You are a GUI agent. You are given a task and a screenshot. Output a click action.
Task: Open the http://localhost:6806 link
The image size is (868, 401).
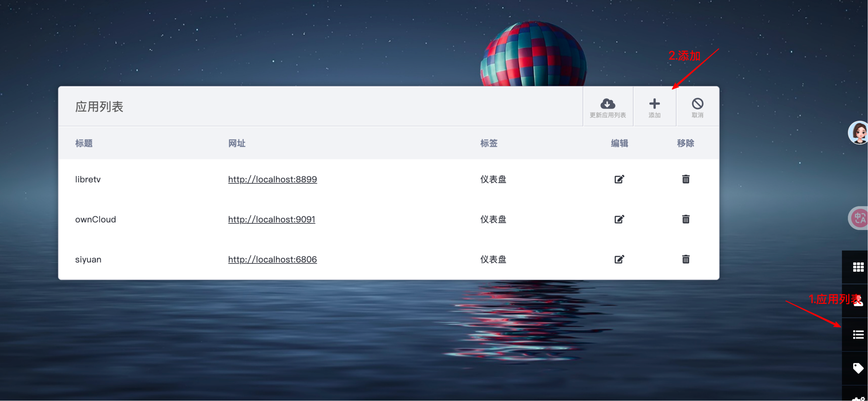[272, 259]
